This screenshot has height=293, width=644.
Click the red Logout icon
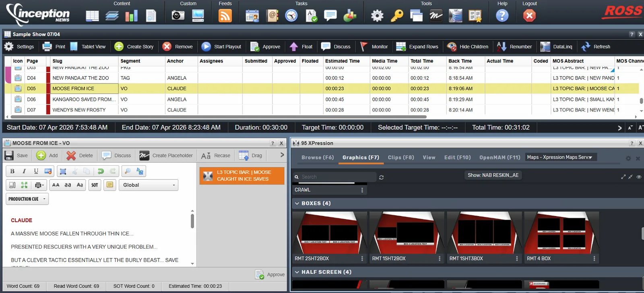(529, 16)
